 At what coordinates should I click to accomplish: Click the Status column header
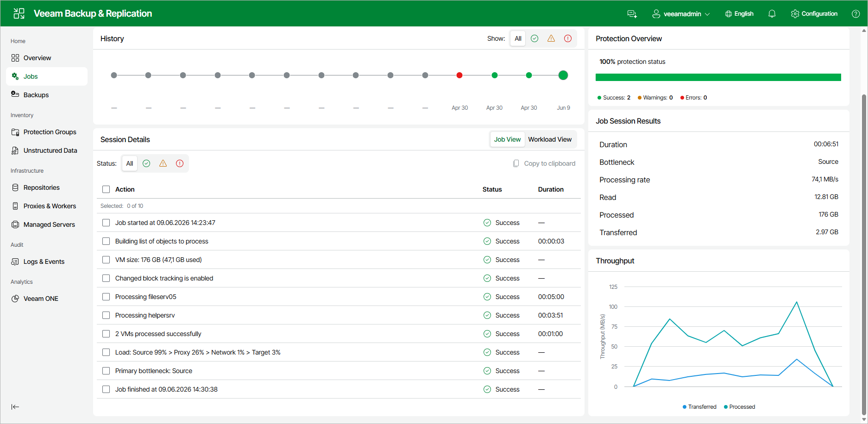[492, 189]
